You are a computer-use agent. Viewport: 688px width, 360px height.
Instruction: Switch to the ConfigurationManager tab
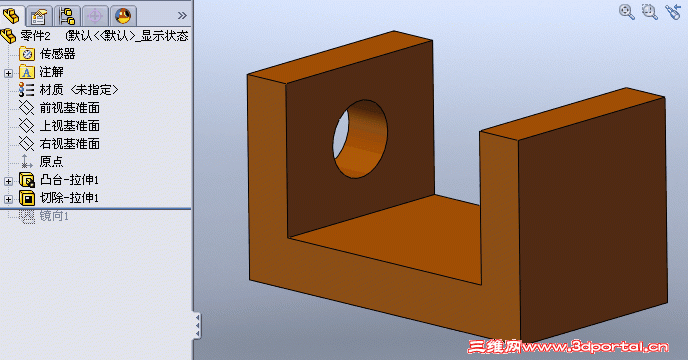coord(67,16)
